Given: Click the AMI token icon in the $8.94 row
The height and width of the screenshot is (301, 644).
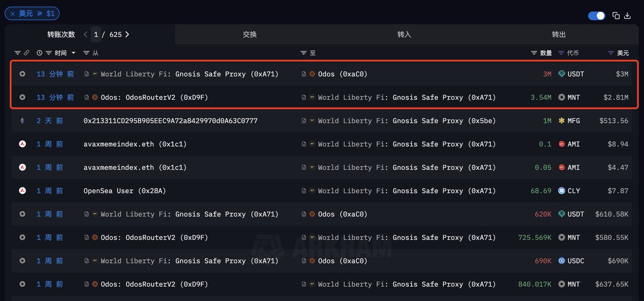Looking at the screenshot, I should coord(562,144).
